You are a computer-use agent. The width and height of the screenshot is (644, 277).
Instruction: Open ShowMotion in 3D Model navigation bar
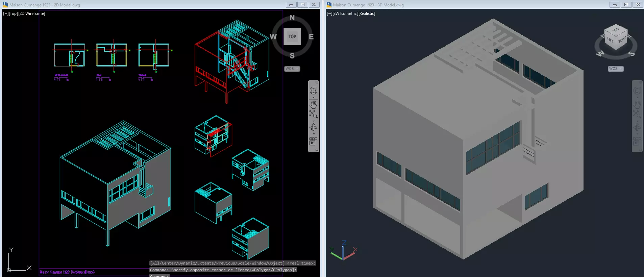(637, 141)
